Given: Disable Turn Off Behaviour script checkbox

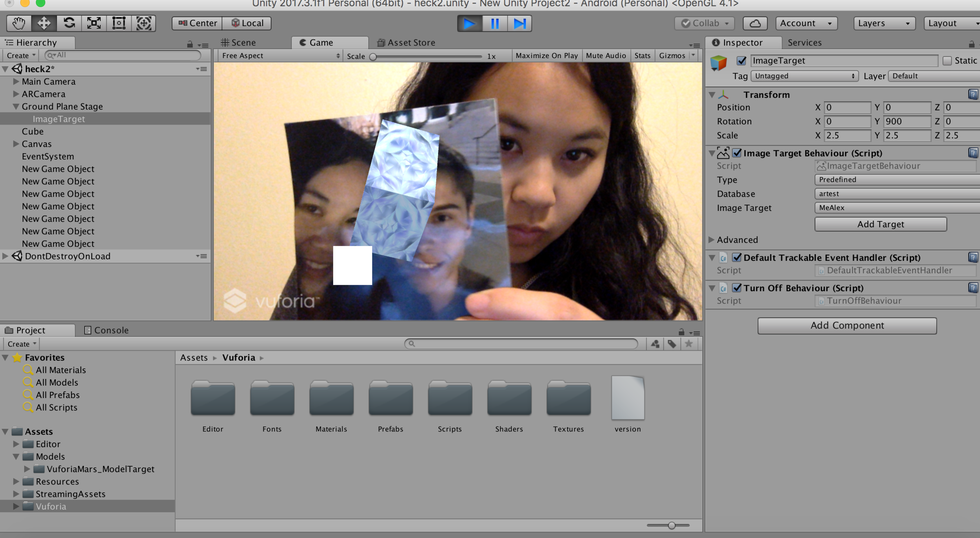Looking at the screenshot, I should click(737, 288).
